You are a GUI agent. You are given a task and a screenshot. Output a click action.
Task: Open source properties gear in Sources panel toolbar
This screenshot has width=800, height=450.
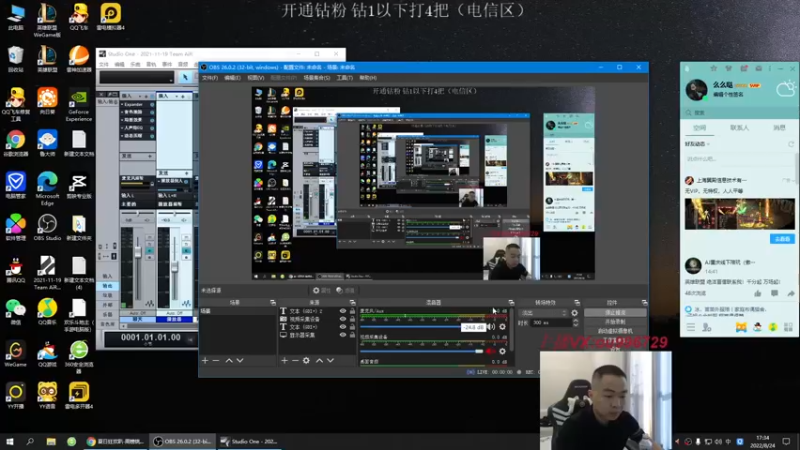(306, 361)
